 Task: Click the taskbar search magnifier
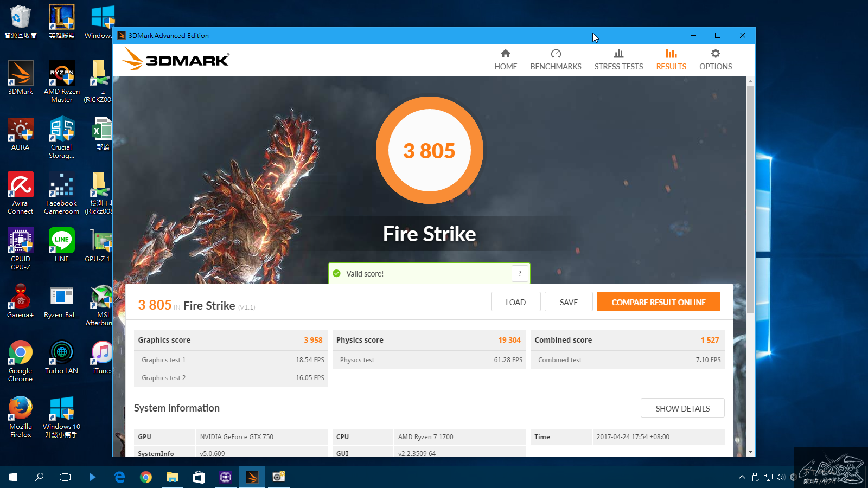[39, 477]
